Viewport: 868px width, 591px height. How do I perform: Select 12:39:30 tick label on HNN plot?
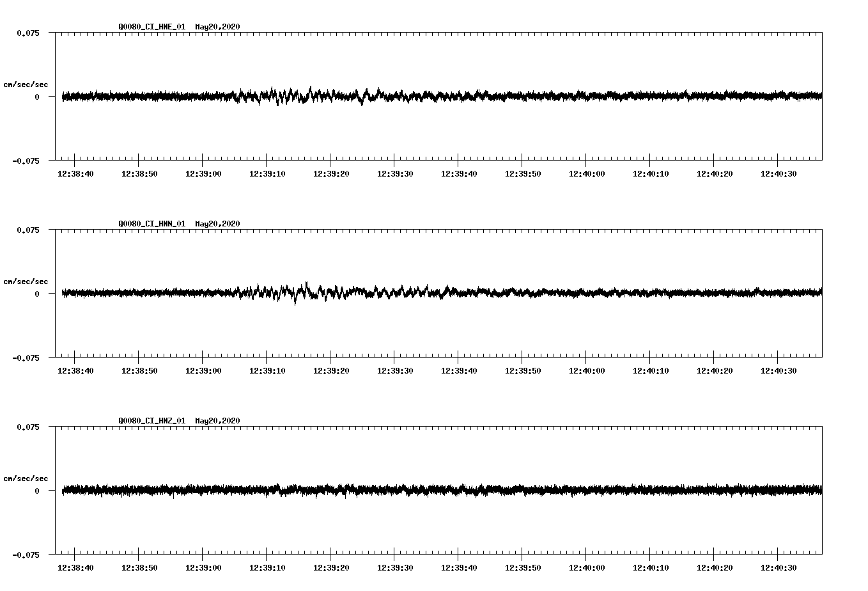[395, 371]
